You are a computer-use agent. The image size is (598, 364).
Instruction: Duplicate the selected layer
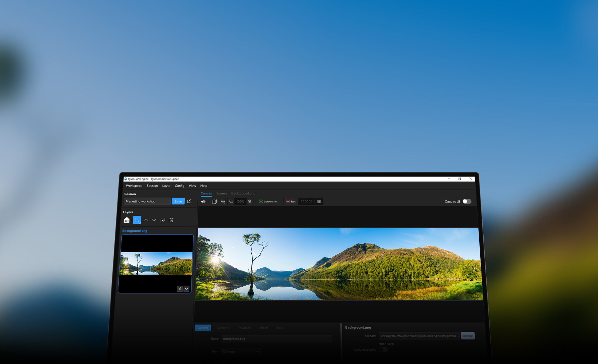[x=163, y=220]
